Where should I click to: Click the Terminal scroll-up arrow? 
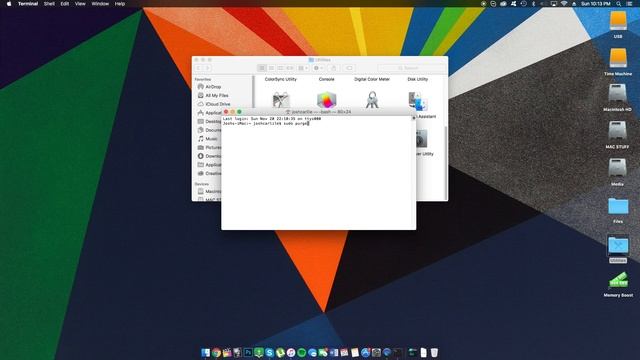[x=413, y=118]
